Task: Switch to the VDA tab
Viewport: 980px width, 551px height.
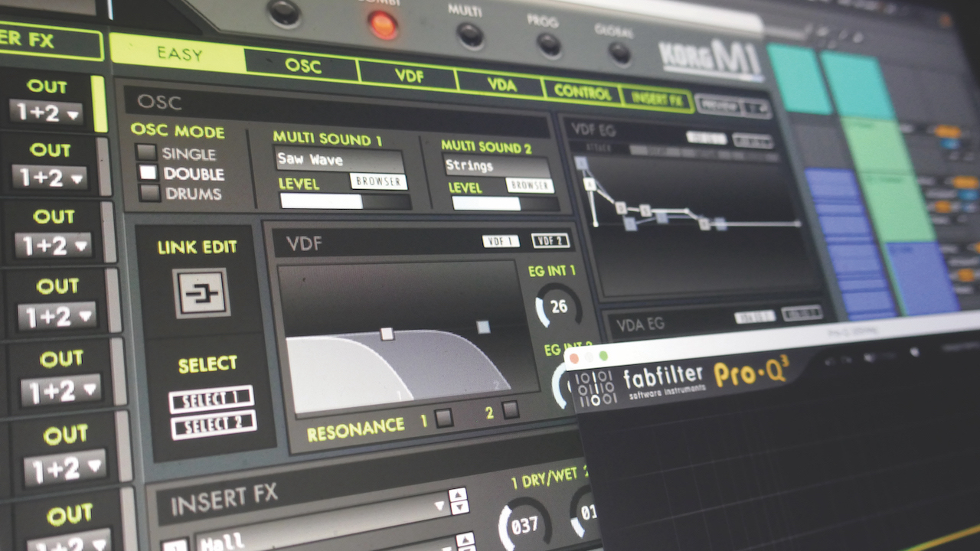Action: [x=501, y=84]
